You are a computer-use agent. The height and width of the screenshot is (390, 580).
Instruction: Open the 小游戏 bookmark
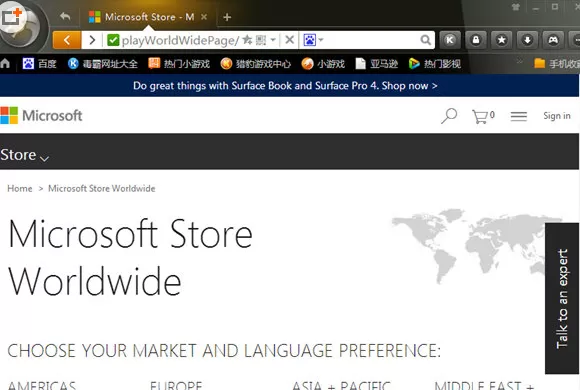[x=323, y=64]
